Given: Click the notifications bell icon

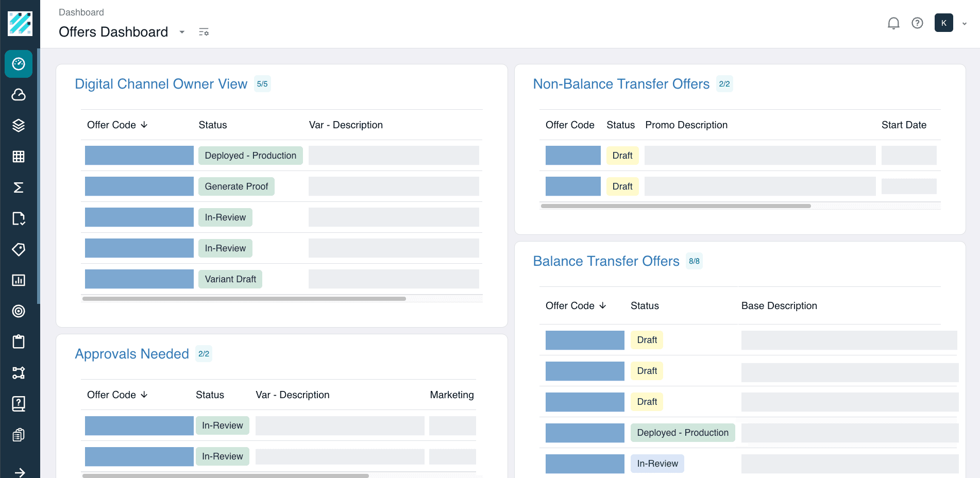Looking at the screenshot, I should point(893,23).
